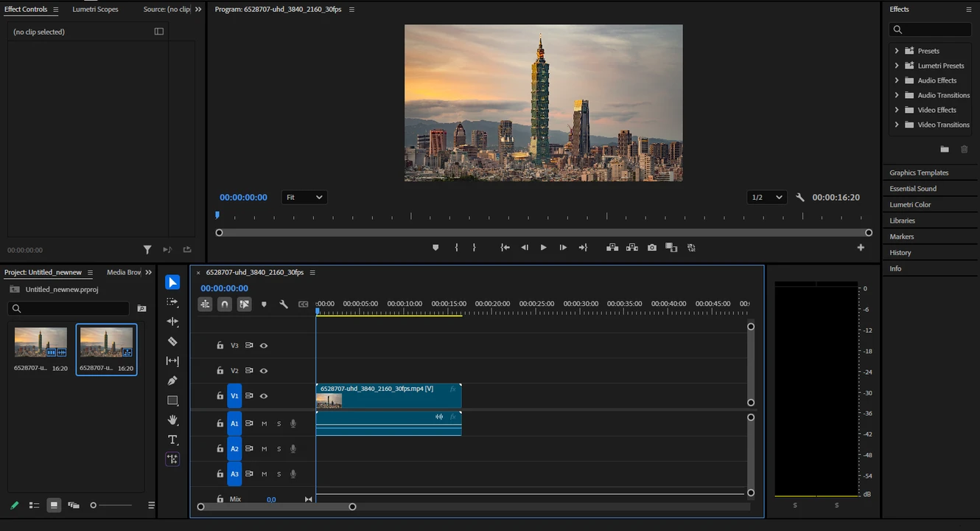The width and height of the screenshot is (980, 531).
Task: Select the Hand tool
Action: tap(172, 420)
